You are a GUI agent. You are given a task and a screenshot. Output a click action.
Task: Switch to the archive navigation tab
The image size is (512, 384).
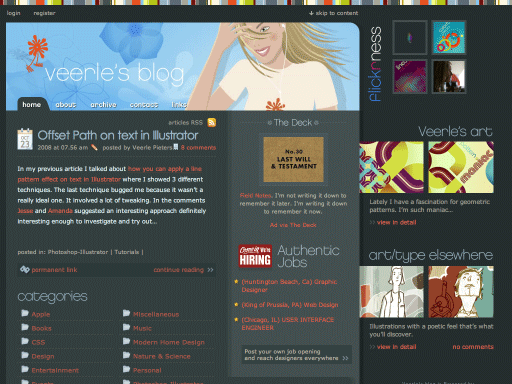click(103, 105)
